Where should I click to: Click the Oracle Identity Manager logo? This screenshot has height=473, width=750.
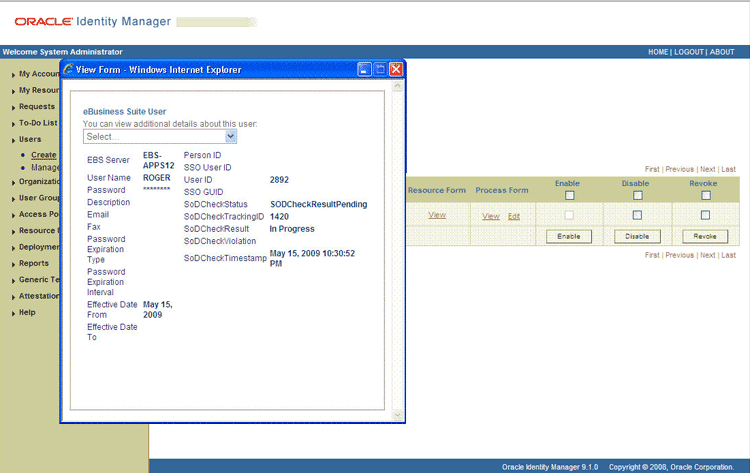[x=92, y=22]
